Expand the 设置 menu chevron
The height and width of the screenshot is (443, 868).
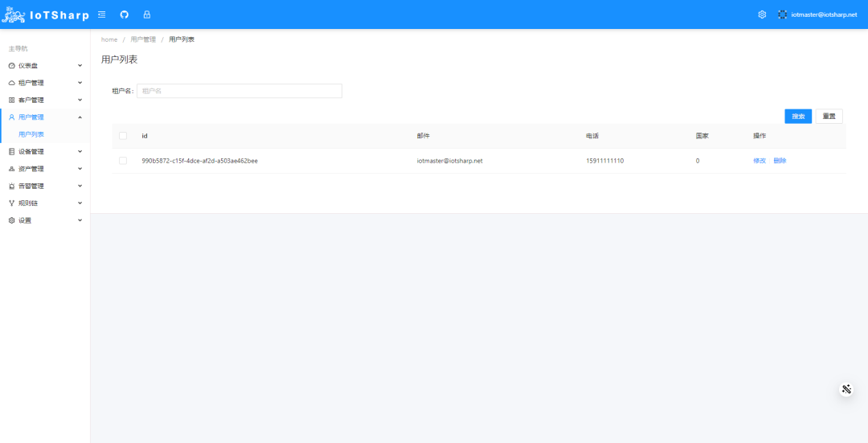[80, 219]
